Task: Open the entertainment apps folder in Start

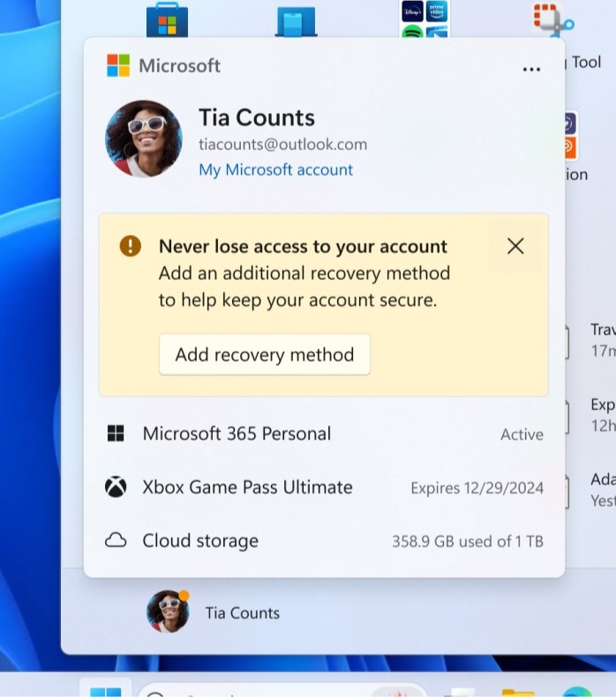Action: (424, 19)
